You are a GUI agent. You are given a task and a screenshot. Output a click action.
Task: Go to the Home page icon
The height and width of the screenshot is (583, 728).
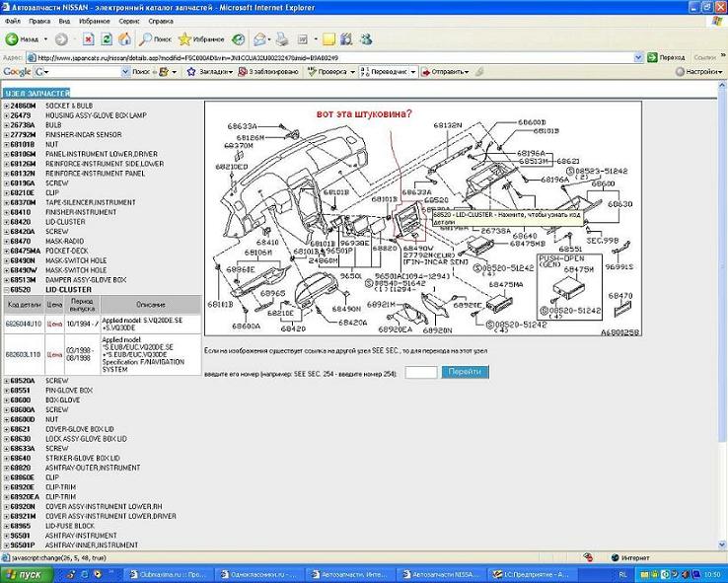[124, 39]
